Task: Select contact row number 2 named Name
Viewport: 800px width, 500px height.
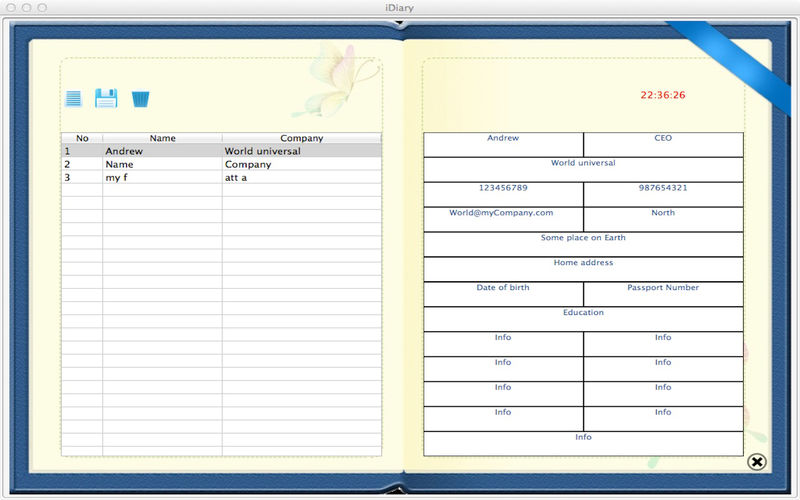Action: click(x=221, y=164)
